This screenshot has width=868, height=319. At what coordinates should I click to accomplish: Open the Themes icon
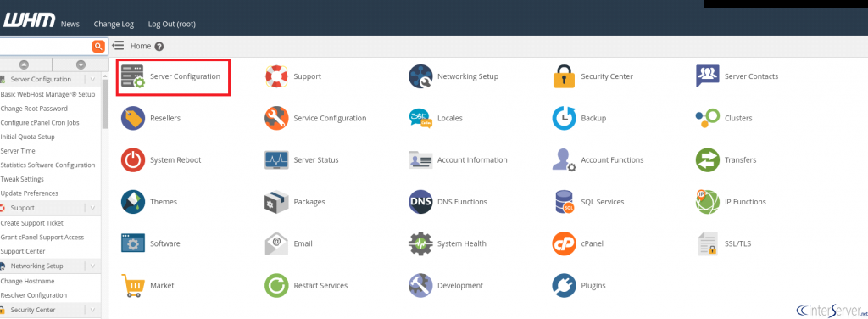[132, 202]
